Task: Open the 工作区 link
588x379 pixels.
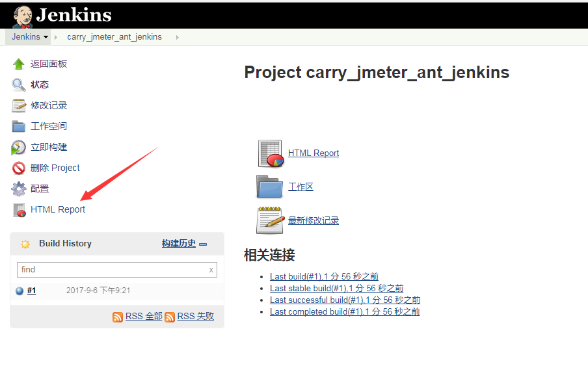Action: tap(301, 187)
